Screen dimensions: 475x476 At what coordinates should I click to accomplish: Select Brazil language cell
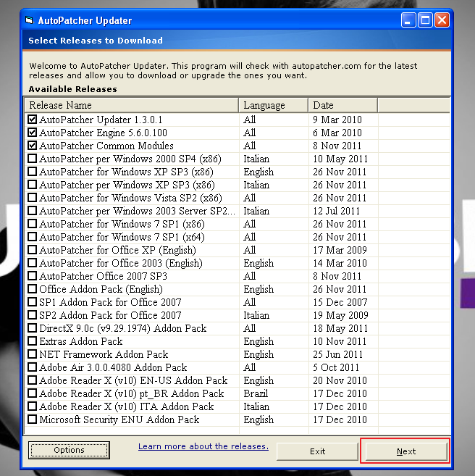[256, 393]
